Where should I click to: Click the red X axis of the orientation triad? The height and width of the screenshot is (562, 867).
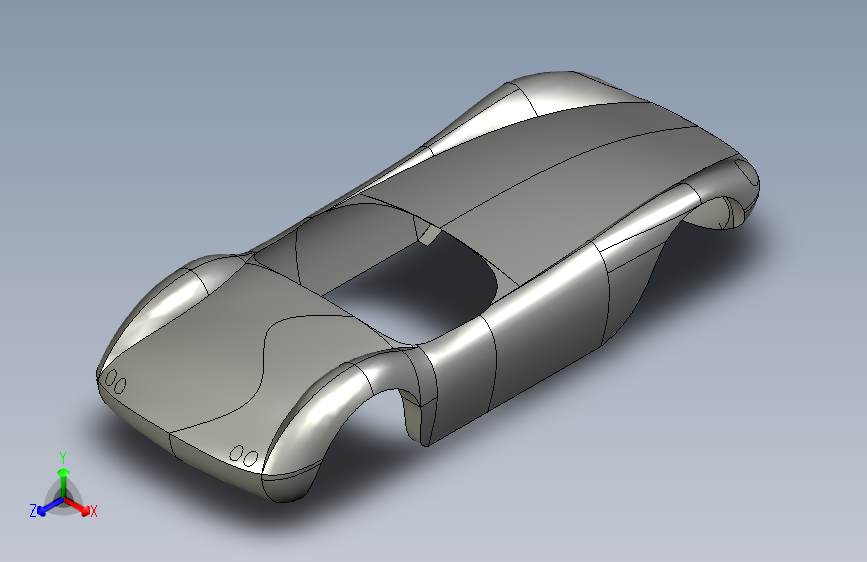click(79, 506)
